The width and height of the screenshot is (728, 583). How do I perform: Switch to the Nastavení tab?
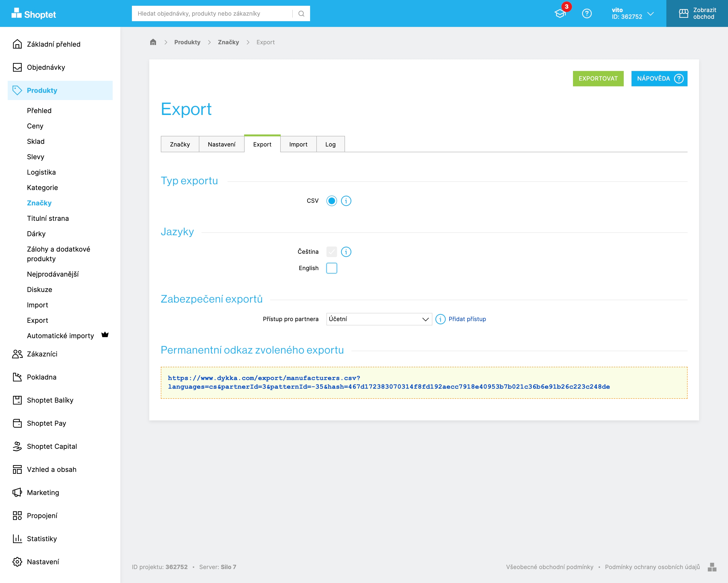pyautogui.click(x=221, y=144)
